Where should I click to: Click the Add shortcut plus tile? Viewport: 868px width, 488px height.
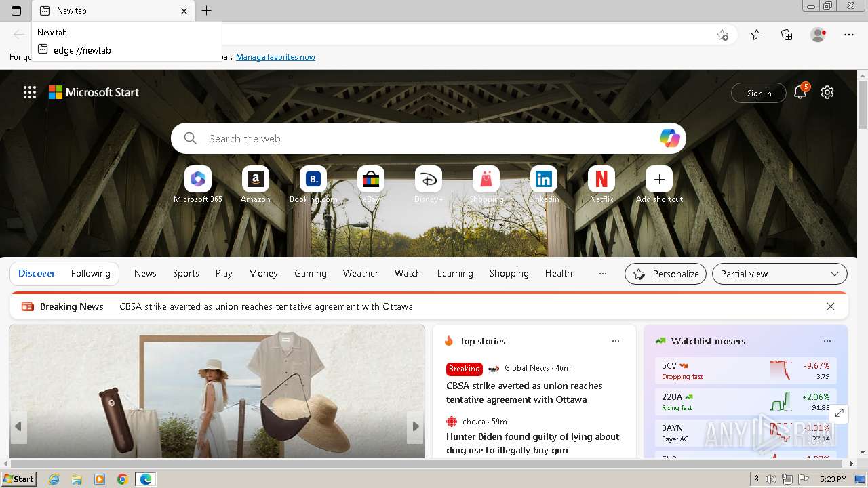click(x=659, y=179)
